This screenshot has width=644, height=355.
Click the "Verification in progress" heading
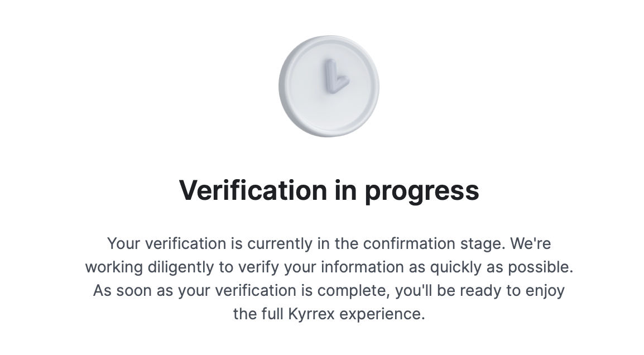329,190
